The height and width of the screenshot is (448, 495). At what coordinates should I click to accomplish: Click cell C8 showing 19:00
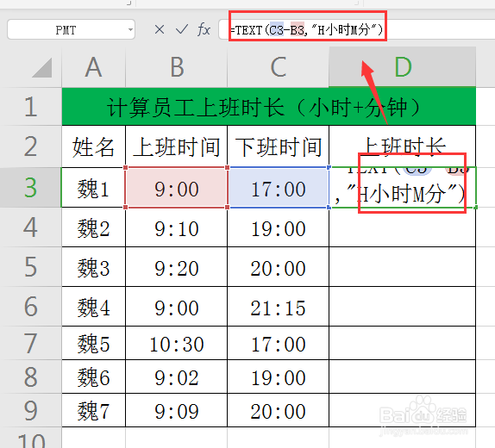click(278, 376)
